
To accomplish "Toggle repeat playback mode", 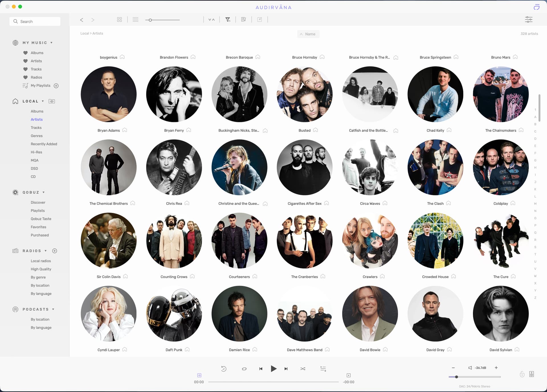I will (x=244, y=369).
